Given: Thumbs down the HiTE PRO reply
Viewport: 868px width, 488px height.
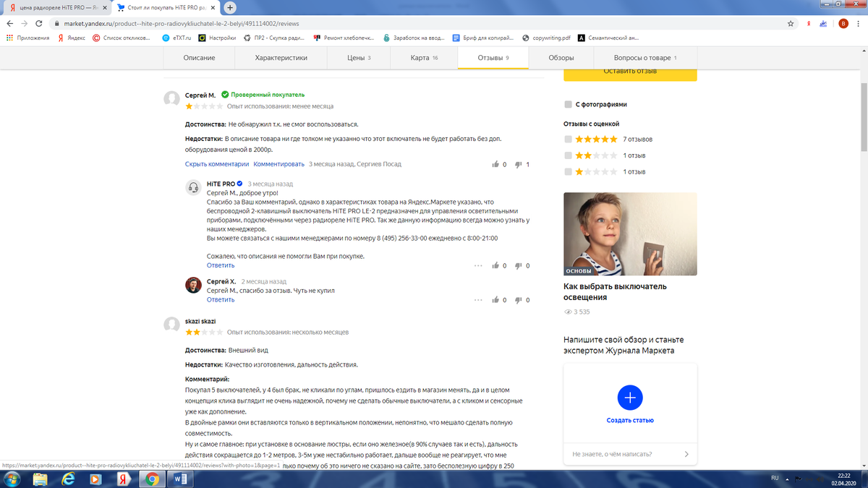Looking at the screenshot, I should [x=519, y=265].
